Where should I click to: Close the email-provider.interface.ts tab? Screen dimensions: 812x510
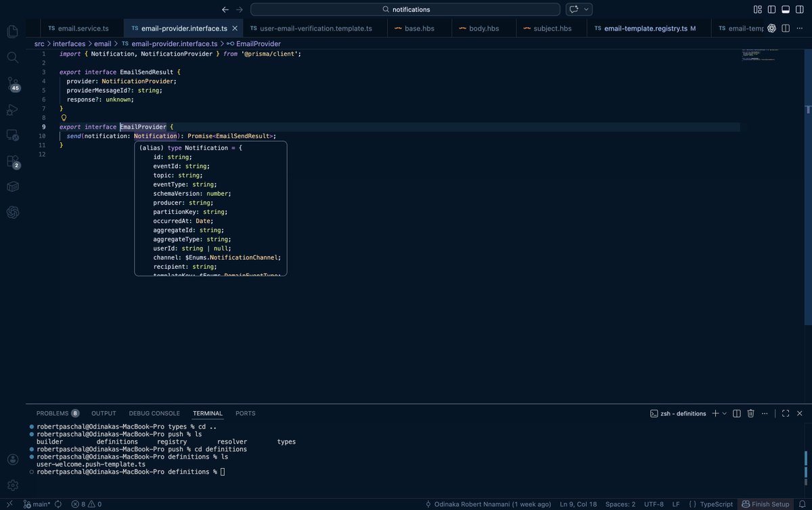click(x=235, y=28)
